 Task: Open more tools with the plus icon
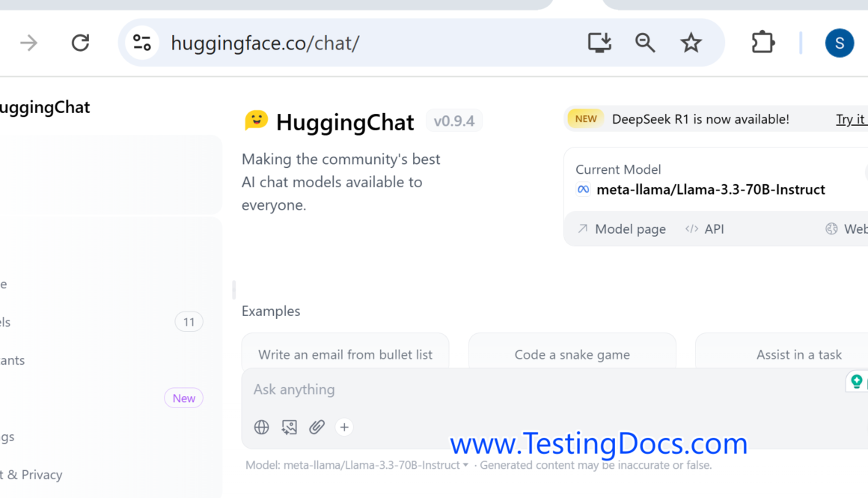pos(344,427)
